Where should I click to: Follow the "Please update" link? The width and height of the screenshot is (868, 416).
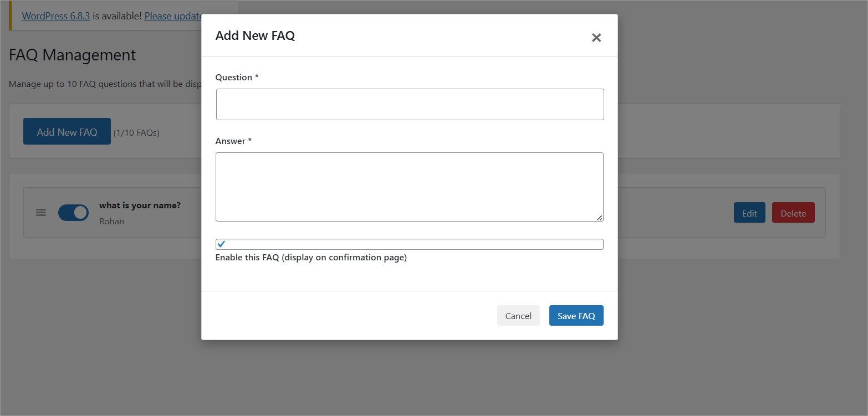[172, 16]
